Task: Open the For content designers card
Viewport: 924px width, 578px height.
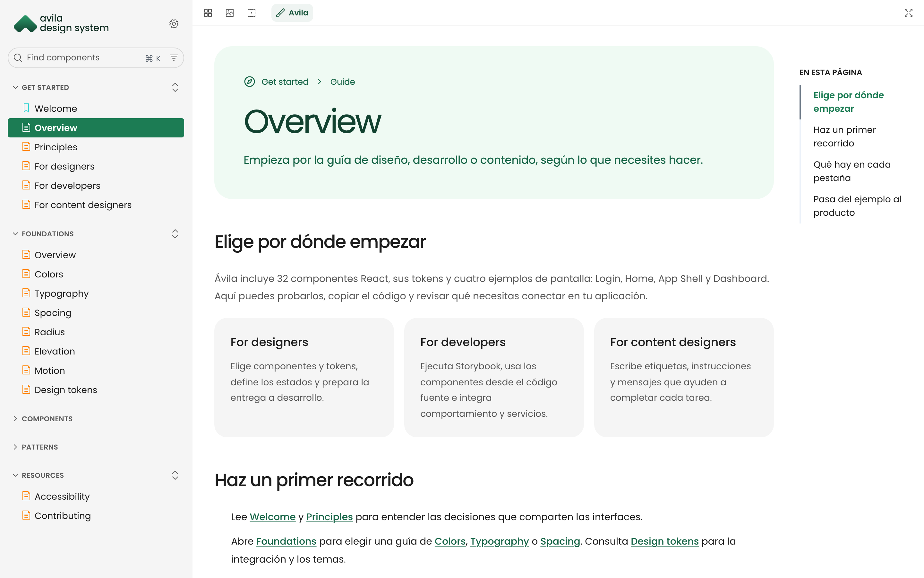Action: [x=684, y=377]
